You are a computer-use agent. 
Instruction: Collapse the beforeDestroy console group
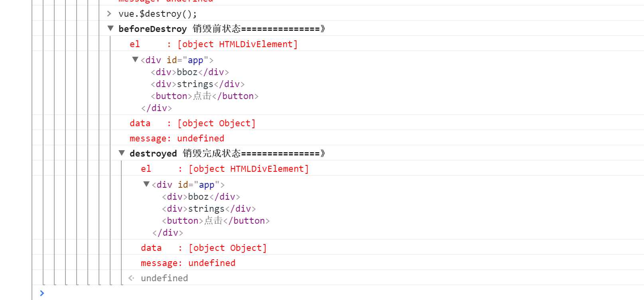point(111,28)
